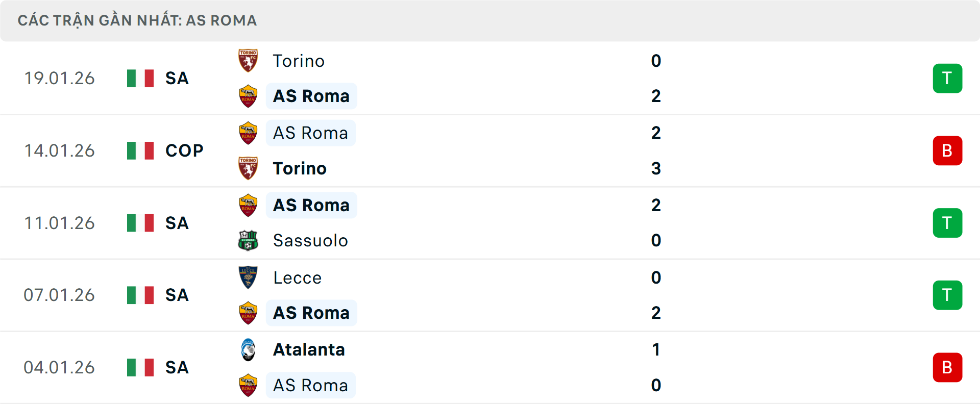Click the AS Roma crest in the Atalanta match
Viewport: 980px width, 404px height.
tap(248, 385)
